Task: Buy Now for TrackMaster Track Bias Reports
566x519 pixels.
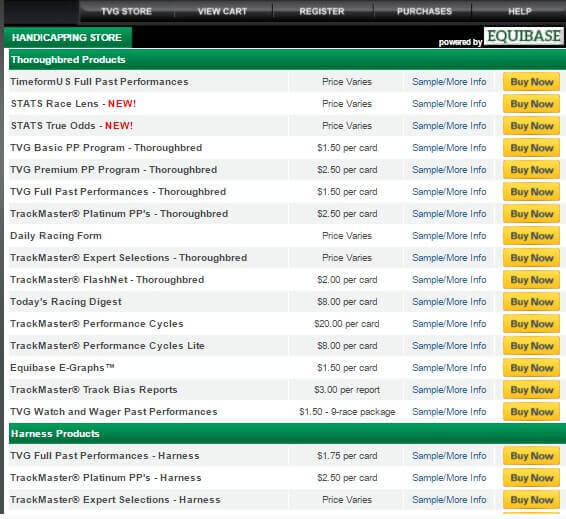Action: point(531,390)
